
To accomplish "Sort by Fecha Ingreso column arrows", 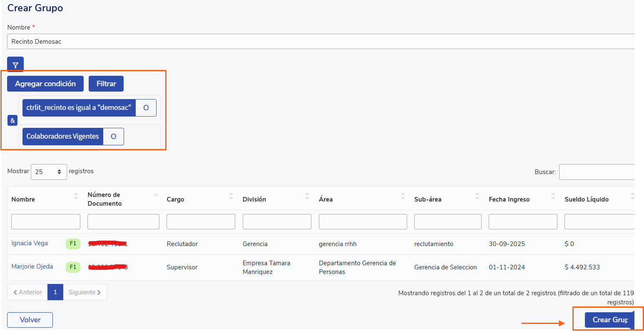I will 553,196.
